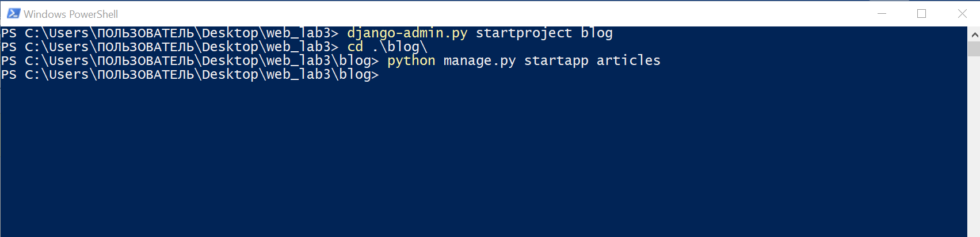Screen dimensions: 980x237
Task: Click the blog argument ending the first line
Action: tap(597, 33)
